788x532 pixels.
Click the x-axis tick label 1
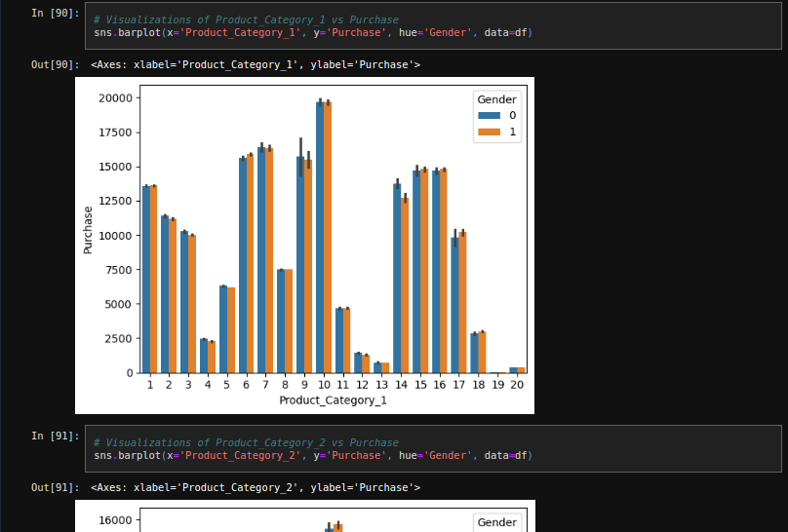coord(150,385)
